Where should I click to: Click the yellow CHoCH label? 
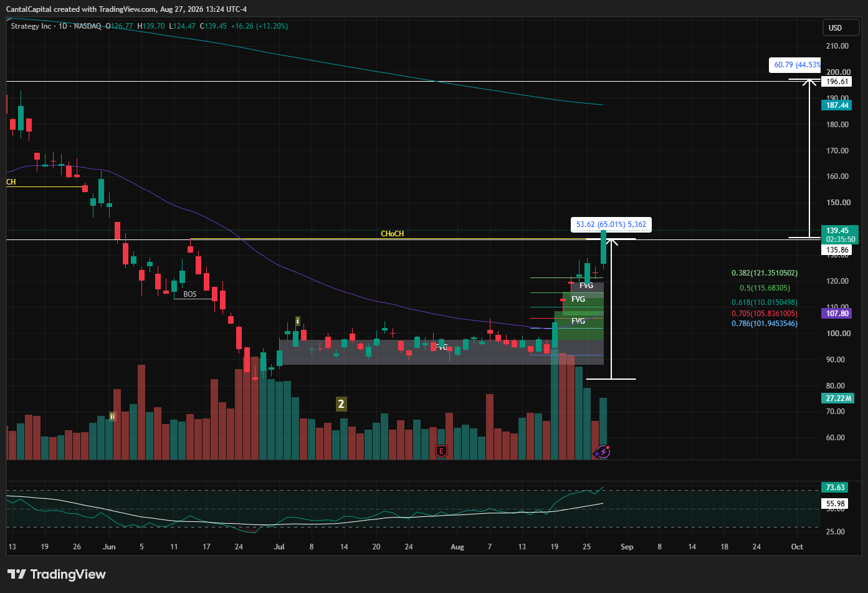pyautogui.click(x=393, y=234)
